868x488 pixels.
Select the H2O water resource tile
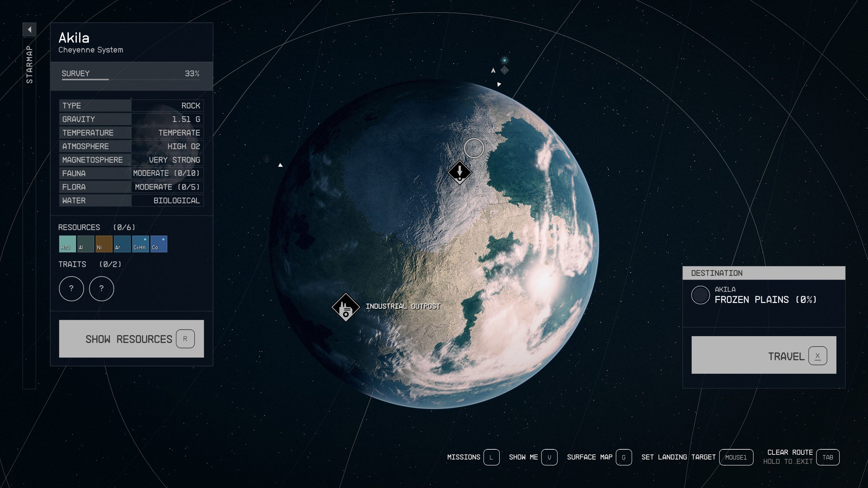(67, 244)
